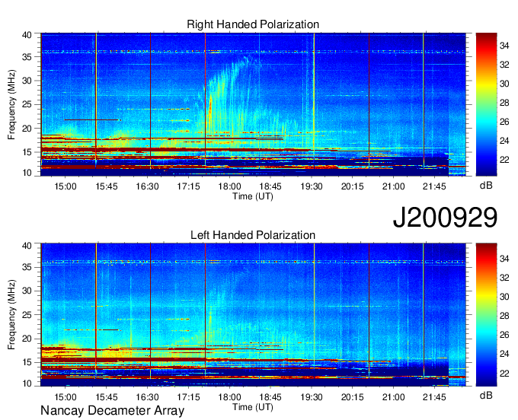The image size is (518, 420).
Task: Click the "35" frequency tick of Right Handed plot
Action: pyautogui.click(x=27, y=57)
